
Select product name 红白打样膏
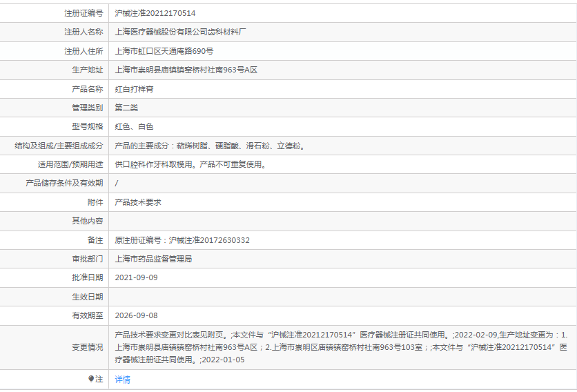pos(135,89)
